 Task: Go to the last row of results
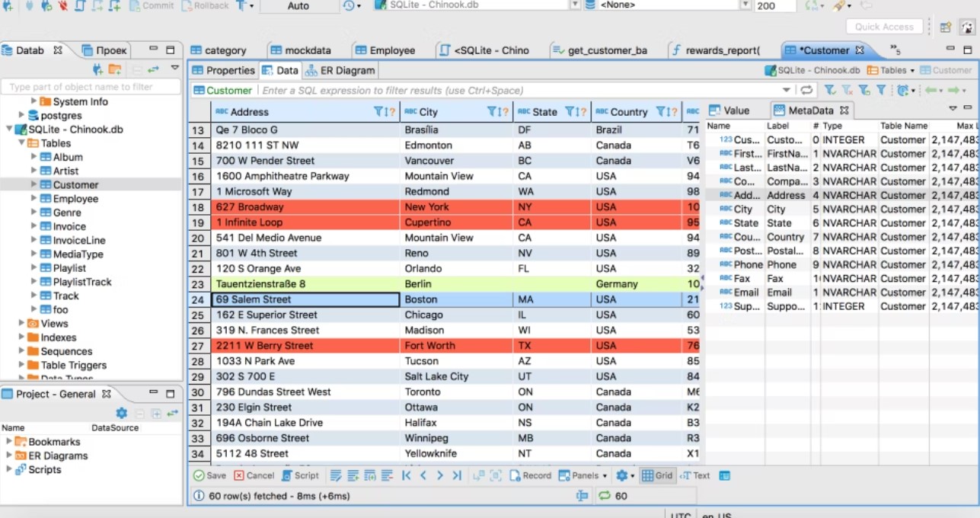[457, 475]
